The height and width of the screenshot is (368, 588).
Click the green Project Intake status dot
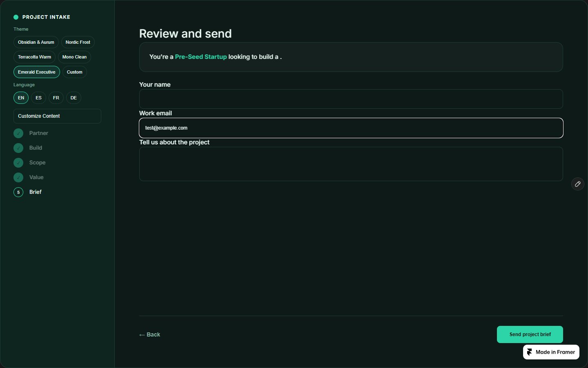click(16, 17)
